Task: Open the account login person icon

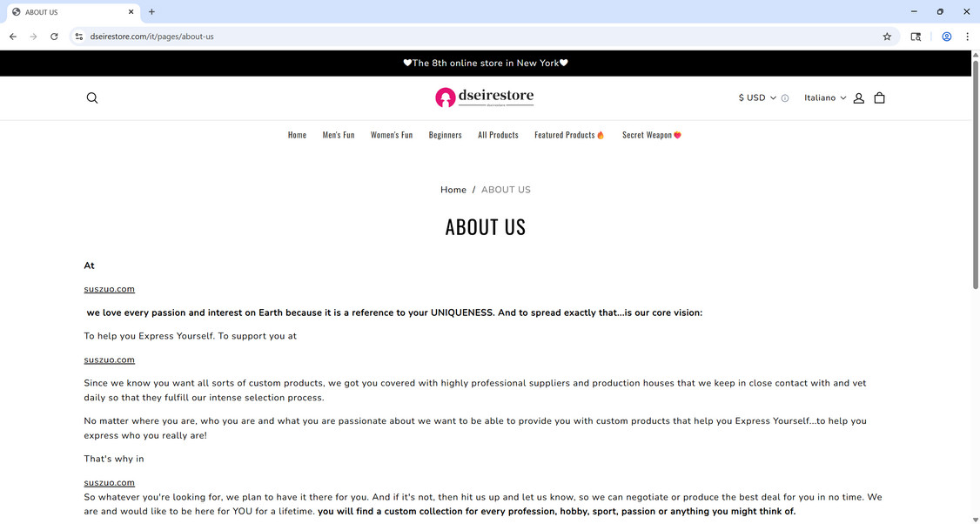Action: (859, 98)
